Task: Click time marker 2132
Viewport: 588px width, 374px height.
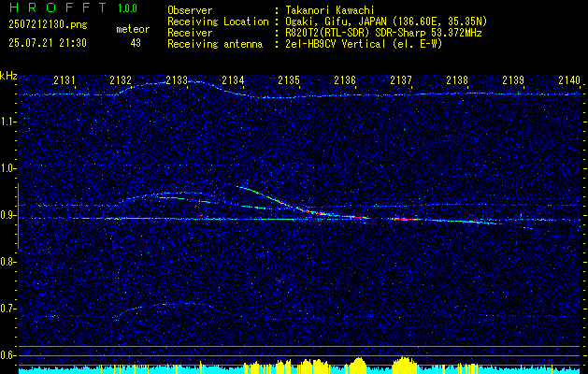Action: click(121, 79)
